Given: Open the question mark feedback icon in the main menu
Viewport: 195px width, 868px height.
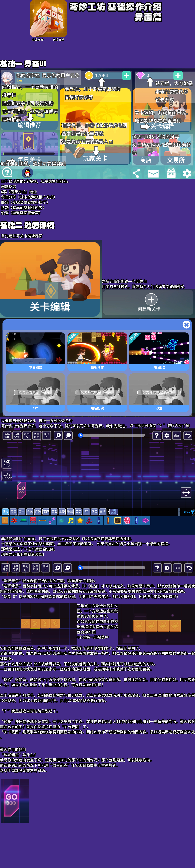Looking at the screenshot, I should [7, 173].
